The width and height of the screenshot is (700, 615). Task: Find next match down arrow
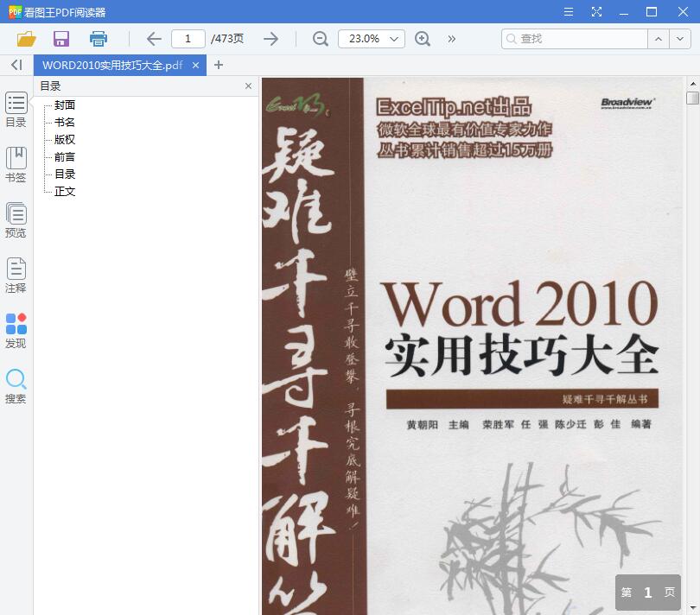pos(680,39)
